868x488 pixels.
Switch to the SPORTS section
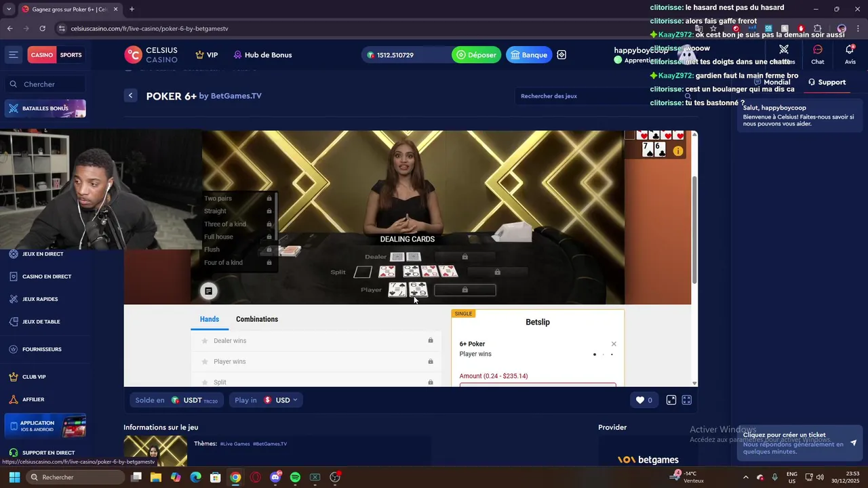click(x=71, y=55)
